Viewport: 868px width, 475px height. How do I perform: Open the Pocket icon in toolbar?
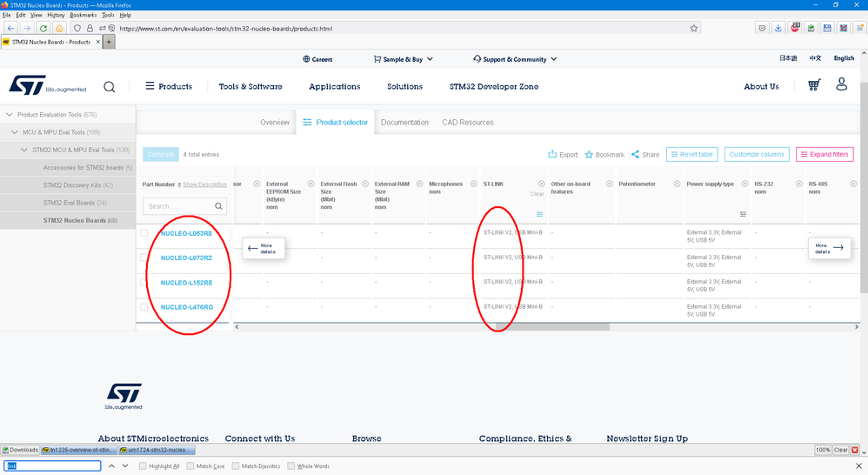(762, 28)
